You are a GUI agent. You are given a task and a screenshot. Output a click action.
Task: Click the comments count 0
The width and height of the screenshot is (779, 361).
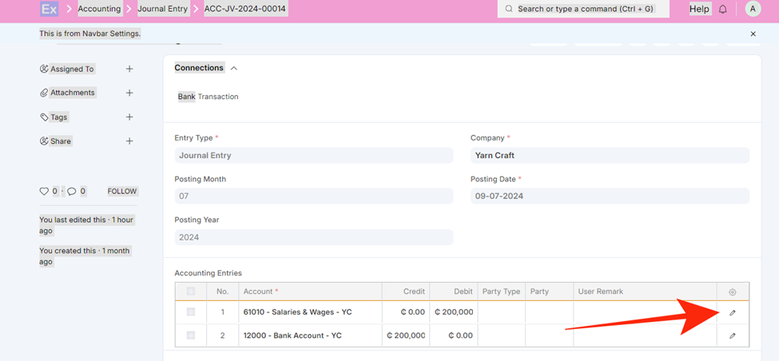pyautogui.click(x=82, y=191)
